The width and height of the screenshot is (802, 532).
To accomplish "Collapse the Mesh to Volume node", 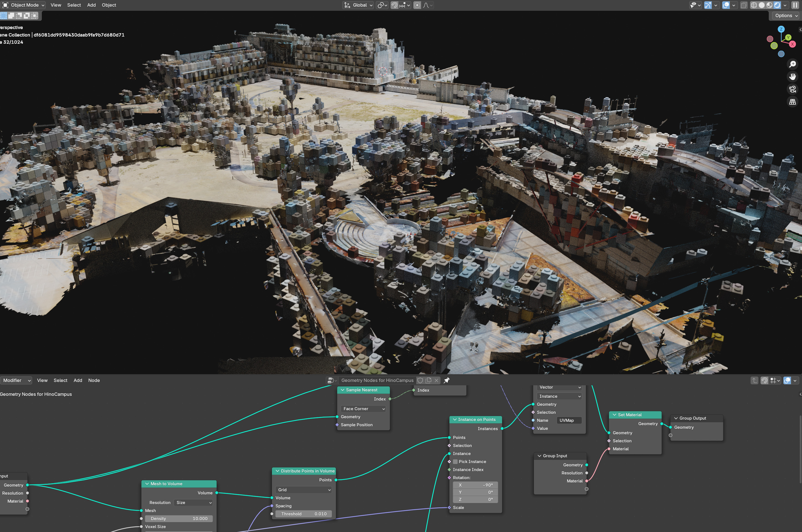I will coord(147,484).
